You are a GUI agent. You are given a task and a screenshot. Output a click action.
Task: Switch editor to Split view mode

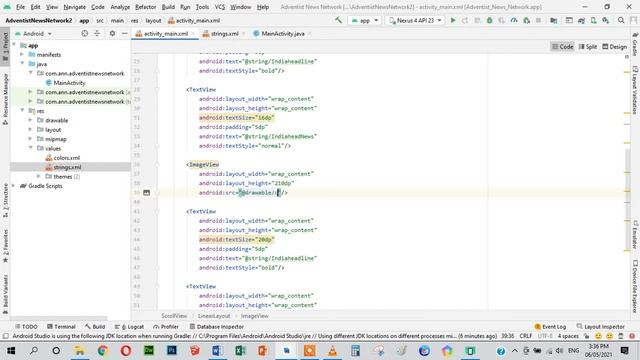(x=588, y=47)
